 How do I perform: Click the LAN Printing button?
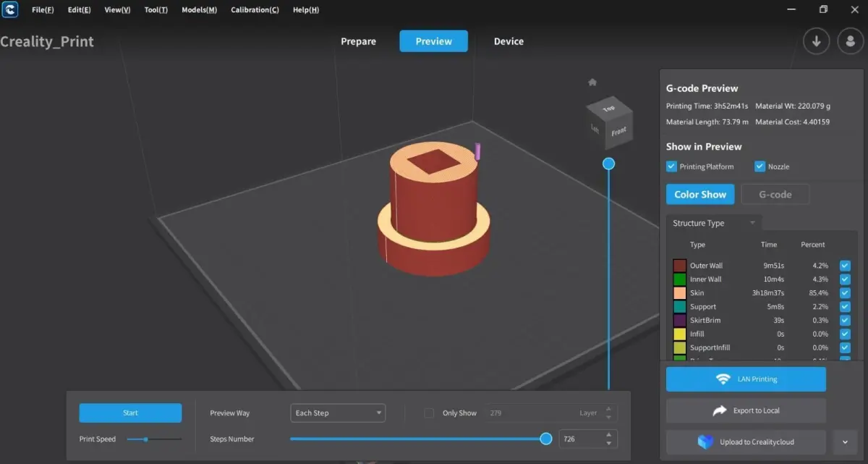[746, 379]
